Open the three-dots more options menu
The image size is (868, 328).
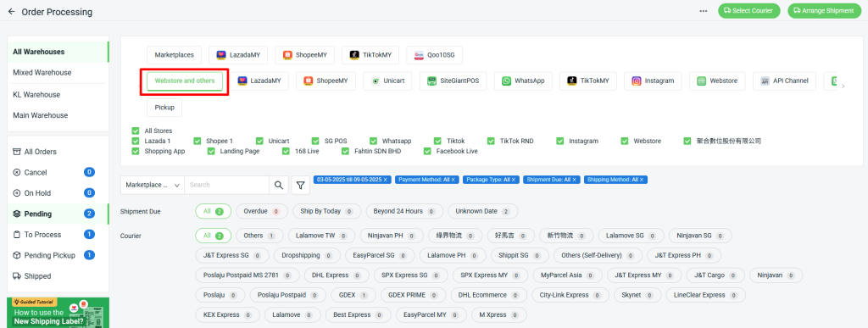[x=703, y=11]
